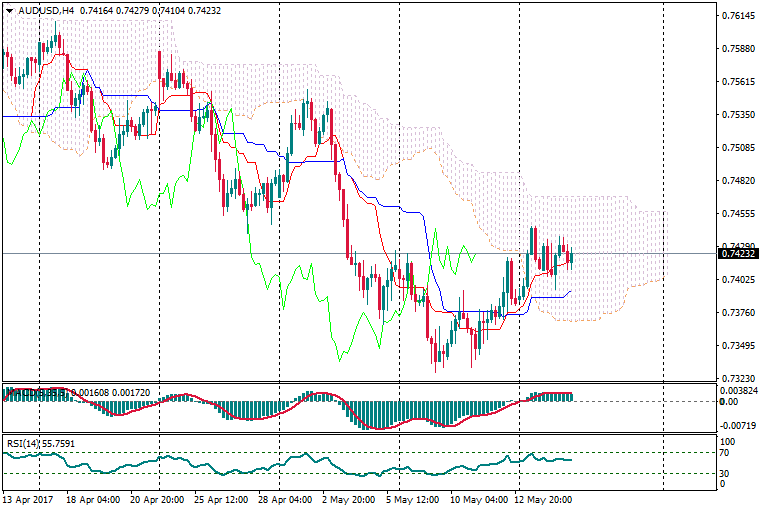Select the RSI(14) indicator label
The width and height of the screenshot is (759, 511).
(25, 441)
